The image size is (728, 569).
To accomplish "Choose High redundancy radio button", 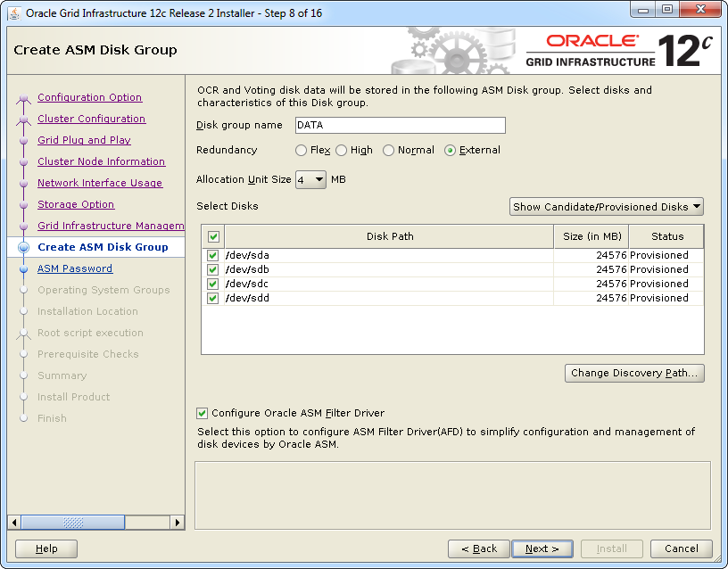I will click(x=342, y=151).
